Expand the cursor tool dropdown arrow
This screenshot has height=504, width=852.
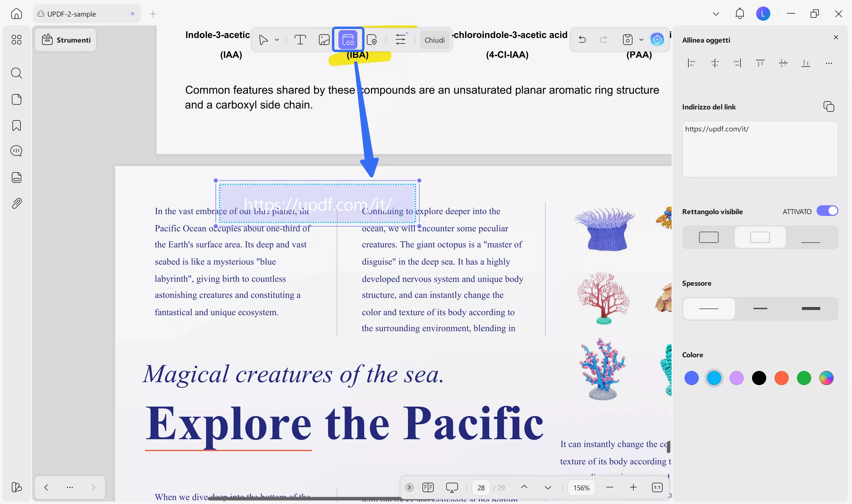(x=277, y=40)
